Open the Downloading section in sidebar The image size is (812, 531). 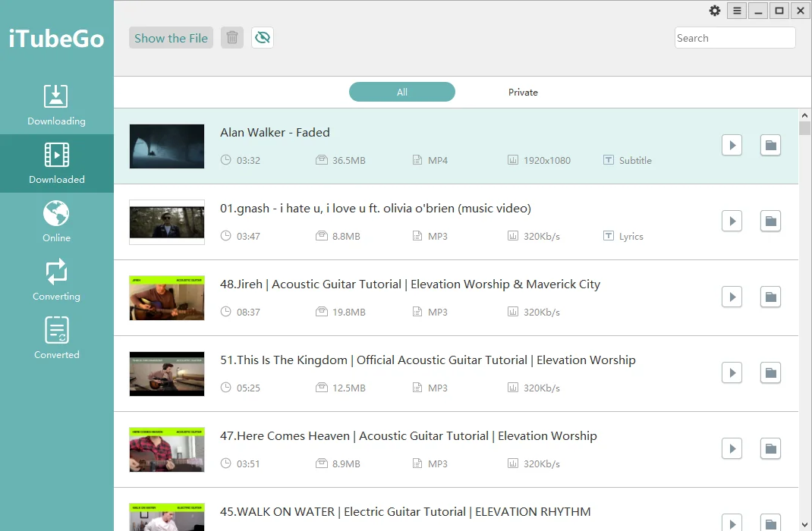(x=56, y=105)
